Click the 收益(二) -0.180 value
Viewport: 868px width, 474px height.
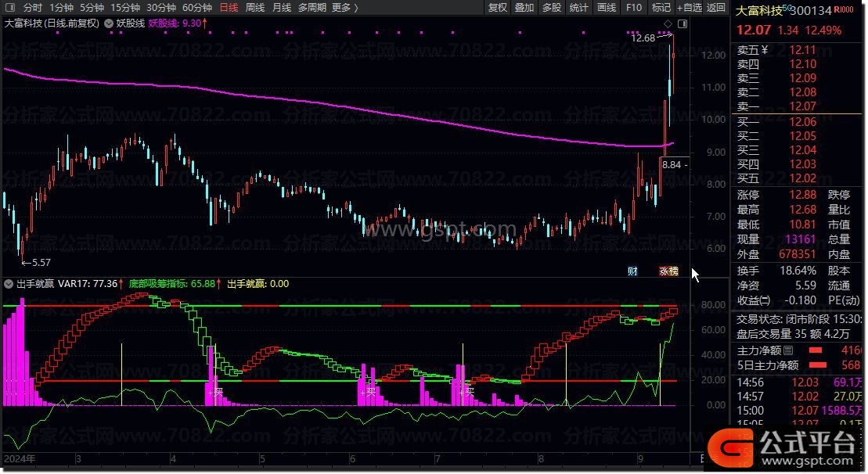coord(800,300)
